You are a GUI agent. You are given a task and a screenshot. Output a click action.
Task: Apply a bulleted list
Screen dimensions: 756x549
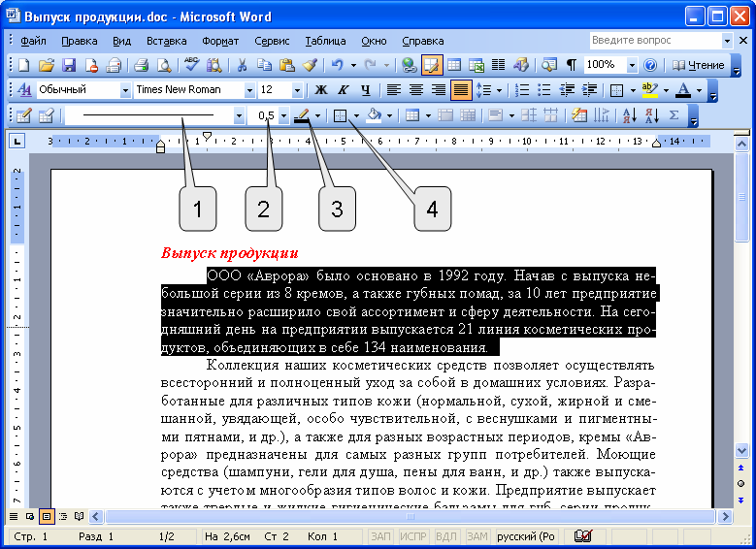543,89
